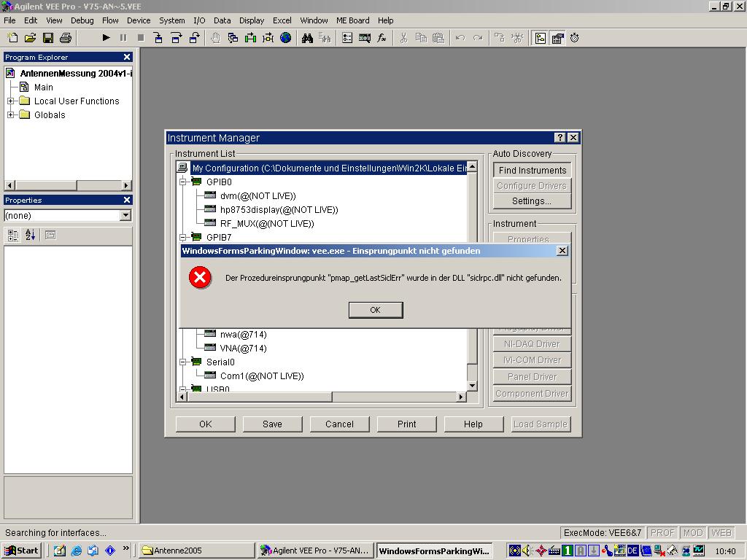Screen dimensions: 747x560
Task: Click the stopwatch Profiler icon
Action: [575, 38]
